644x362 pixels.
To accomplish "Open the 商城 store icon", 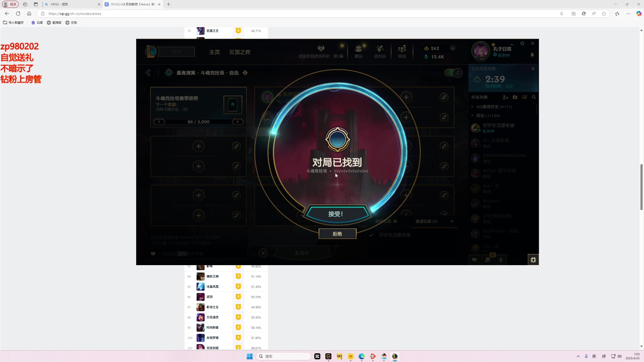I will click(x=402, y=51).
